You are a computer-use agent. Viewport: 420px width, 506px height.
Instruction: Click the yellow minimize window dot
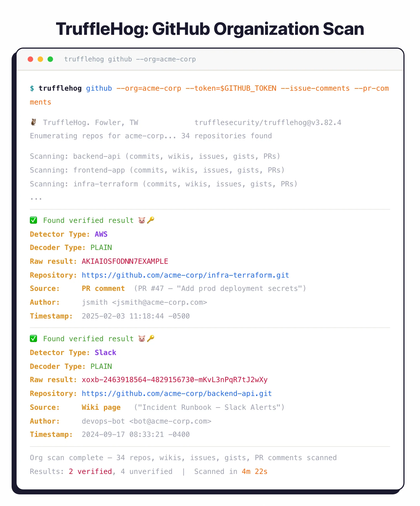click(x=40, y=59)
